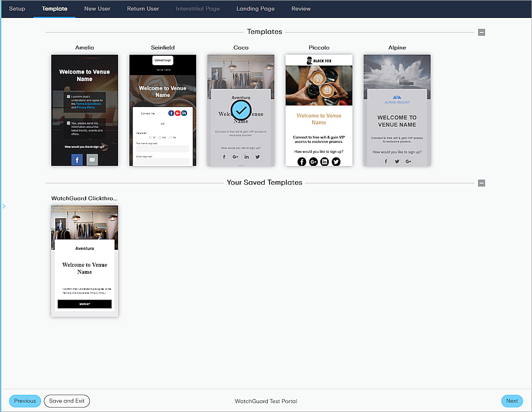Select the Google+ icon in Seinfield's Connect Me row

[177, 113]
